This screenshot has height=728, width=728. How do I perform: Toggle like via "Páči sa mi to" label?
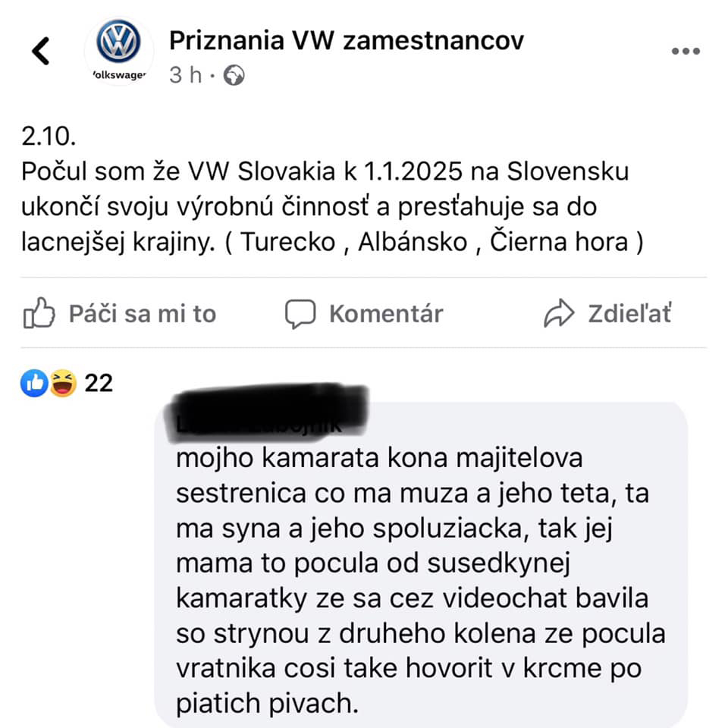pyautogui.click(x=143, y=314)
